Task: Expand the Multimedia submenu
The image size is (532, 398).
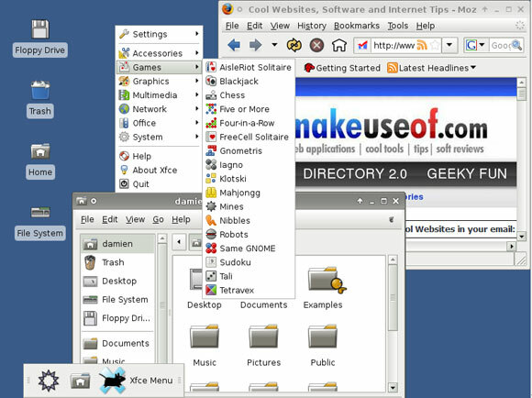Action: [x=159, y=95]
